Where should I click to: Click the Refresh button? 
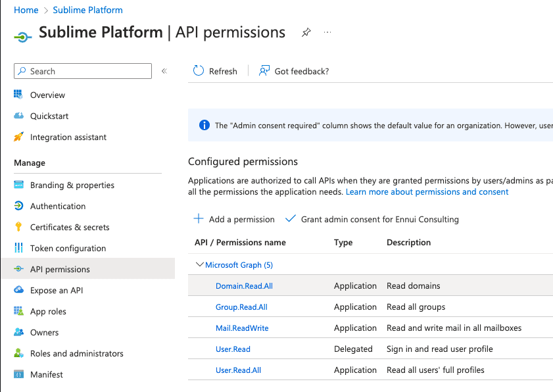click(x=215, y=71)
